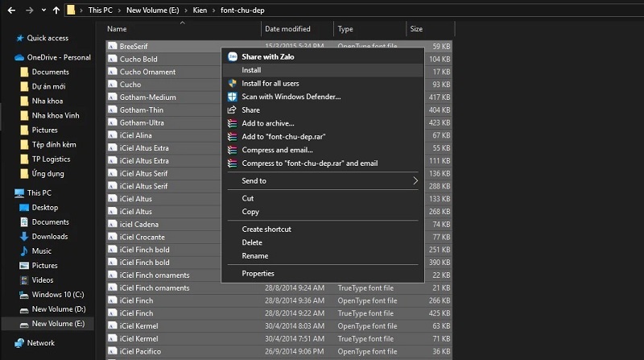
Task: Open Downloads folder in navigation pane
Action: click(49, 237)
